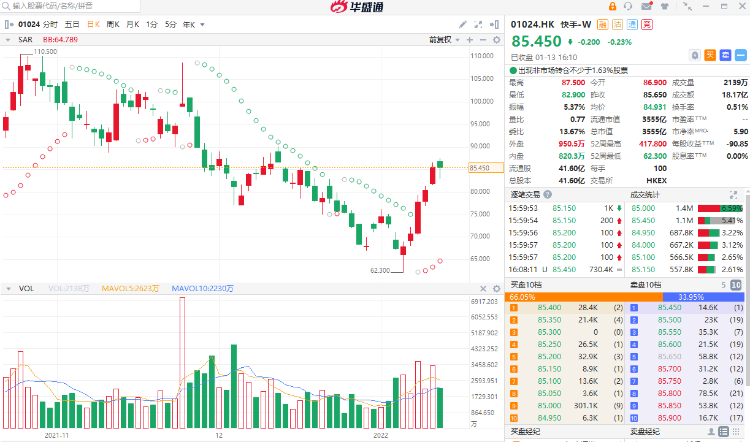Click the 沽 short-sell tag badge

618,24
